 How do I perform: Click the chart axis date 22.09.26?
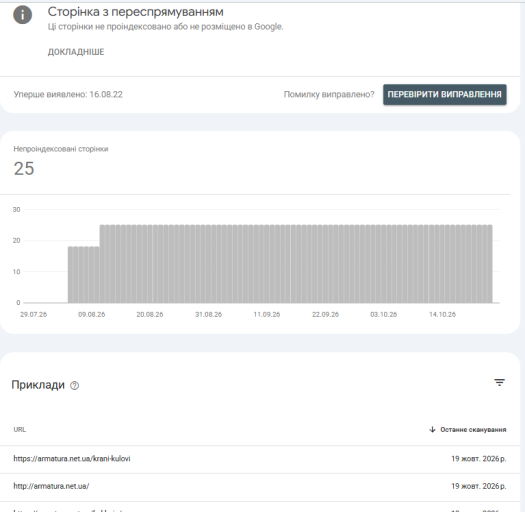pos(325,314)
